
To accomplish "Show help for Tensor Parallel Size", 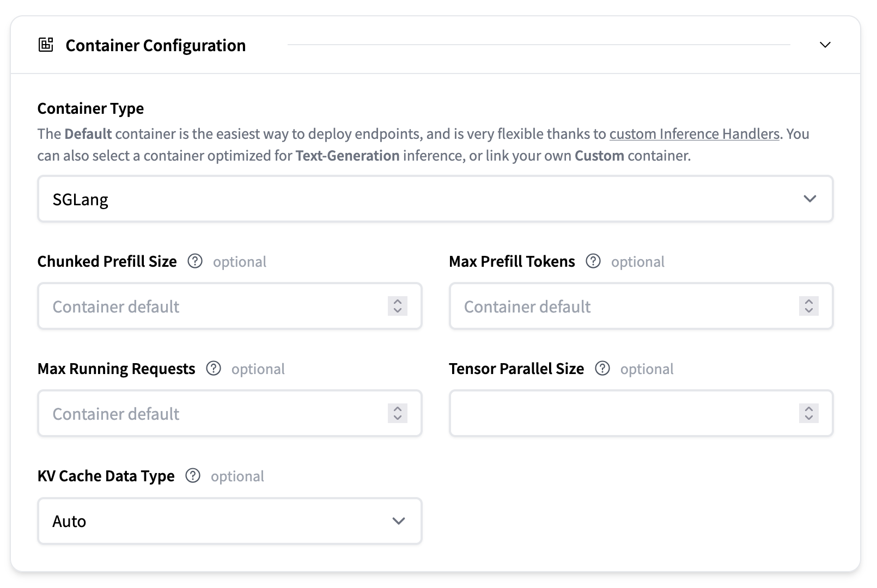I will (602, 369).
